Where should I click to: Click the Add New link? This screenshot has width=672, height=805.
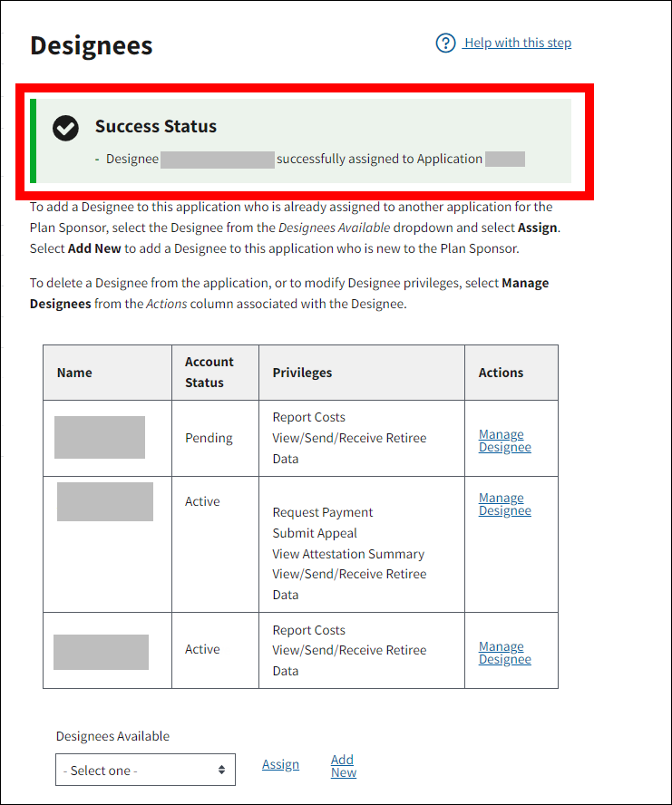[x=343, y=766]
